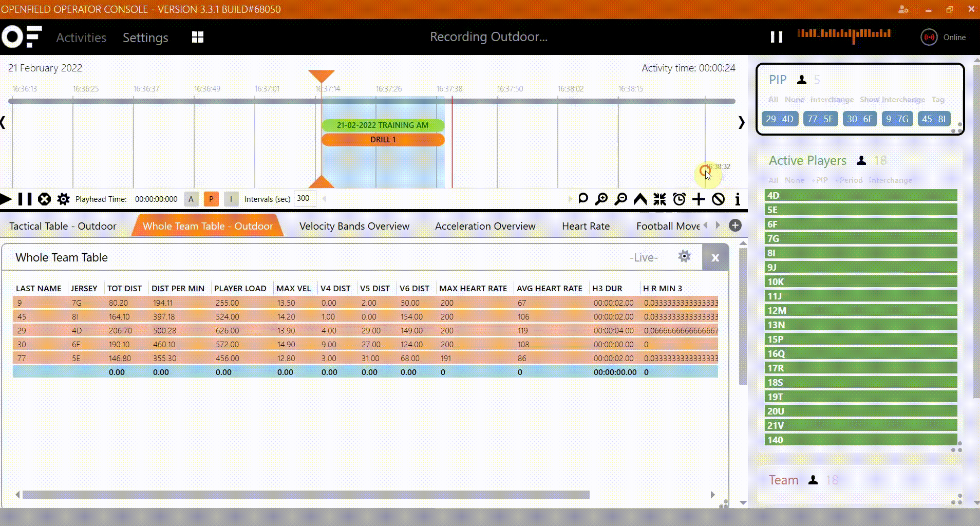Click the OpenField OF logo

point(22,37)
